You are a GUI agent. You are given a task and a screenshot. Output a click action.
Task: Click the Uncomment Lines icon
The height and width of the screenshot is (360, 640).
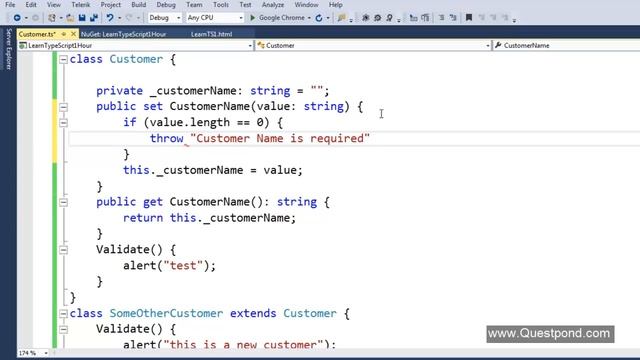point(453,18)
